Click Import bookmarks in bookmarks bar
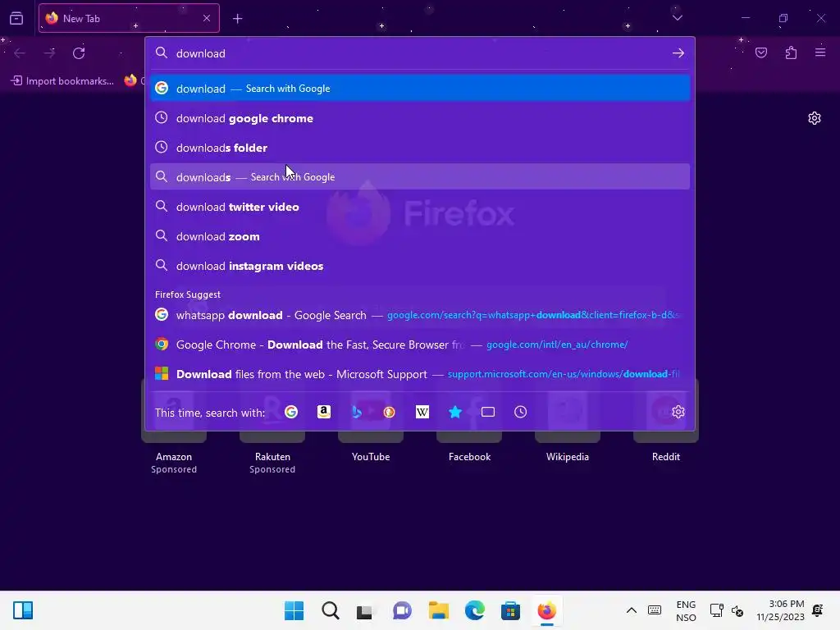Image resolution: width=840 pixels, height=630 pixels. pyautogui.click(x=62, y=81)
